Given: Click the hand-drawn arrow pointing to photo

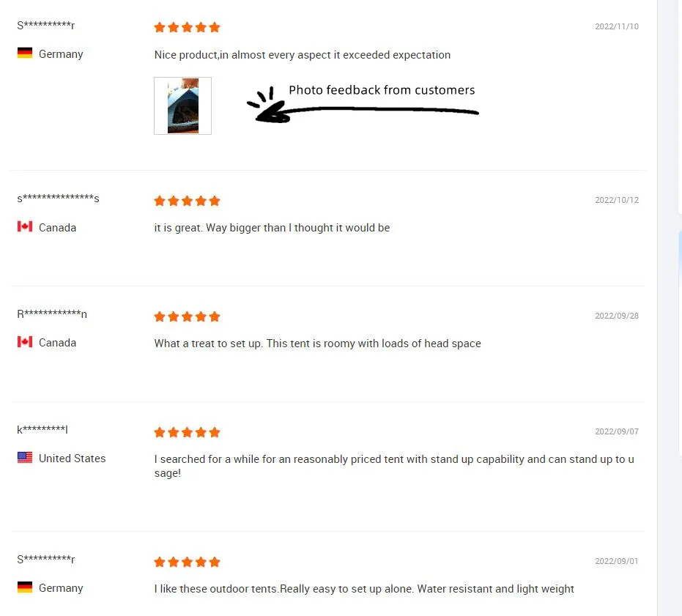Looking at the screenshot, I should coord(363,105).
